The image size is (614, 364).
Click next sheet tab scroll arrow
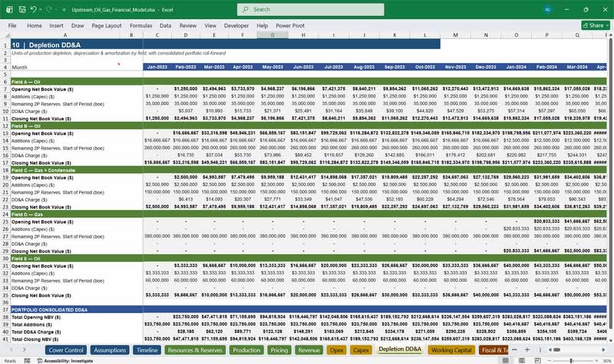(25, 350)
